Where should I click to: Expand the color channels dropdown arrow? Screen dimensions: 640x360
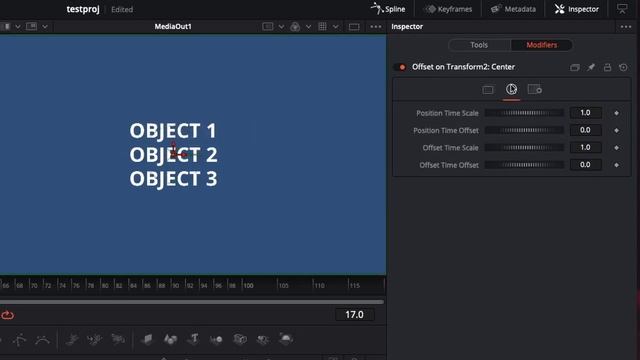[309, 27]
